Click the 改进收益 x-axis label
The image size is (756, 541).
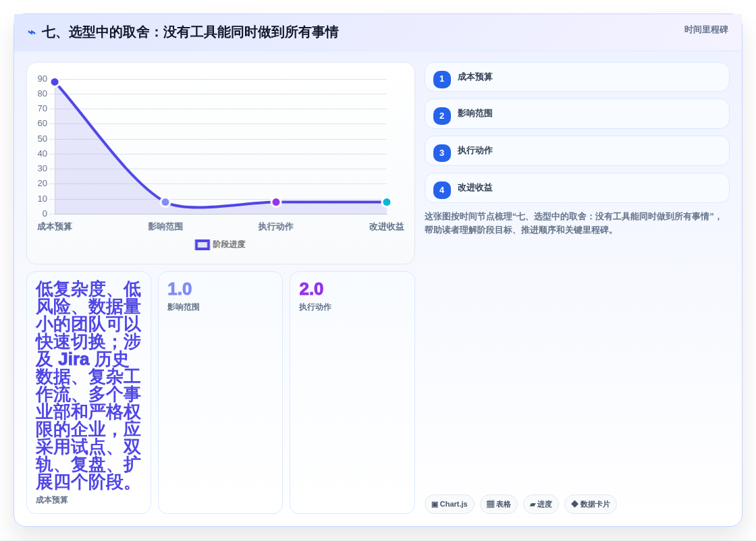pos(387,227)
